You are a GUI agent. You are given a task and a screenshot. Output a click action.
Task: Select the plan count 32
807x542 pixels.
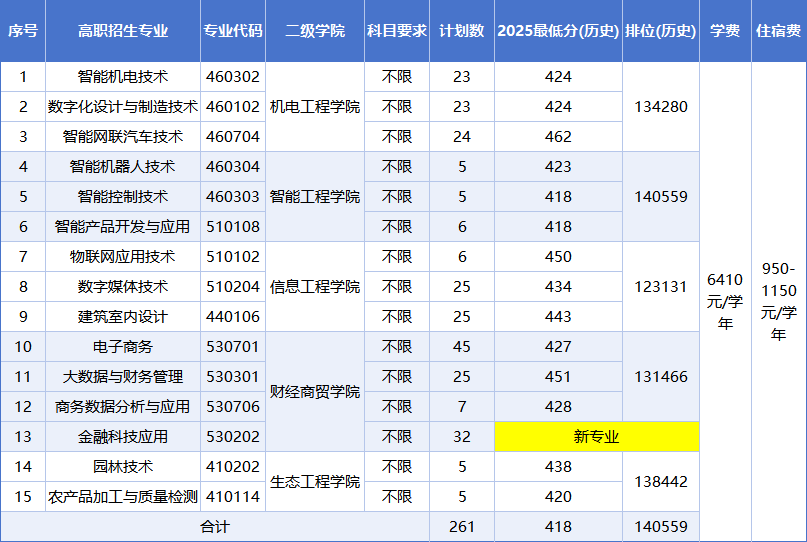(462, 436)
